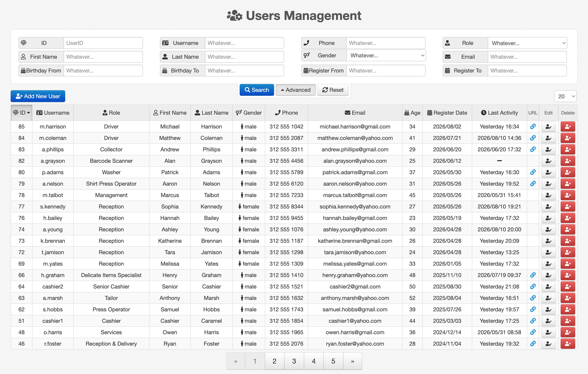Sort by Role column header

(111, 113)
